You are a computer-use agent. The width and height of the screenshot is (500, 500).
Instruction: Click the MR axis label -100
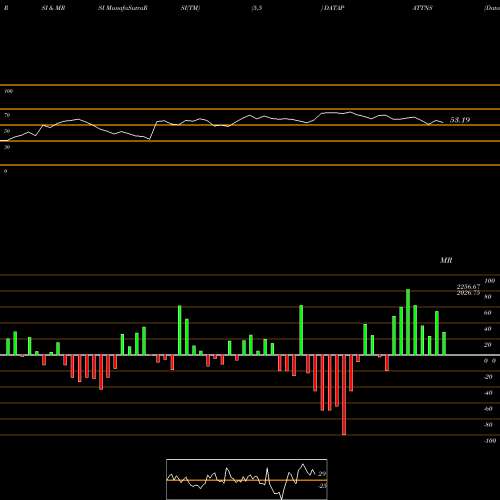point(489,441)
